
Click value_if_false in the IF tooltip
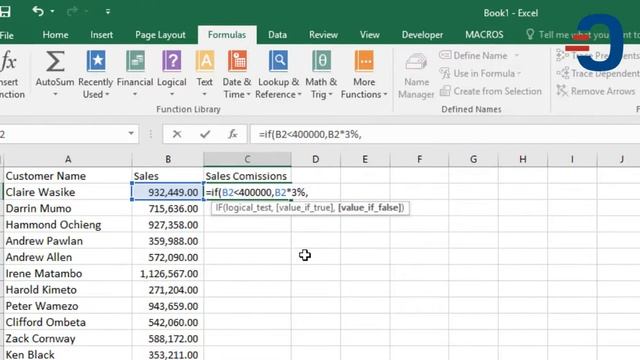[x=371, y=208]
